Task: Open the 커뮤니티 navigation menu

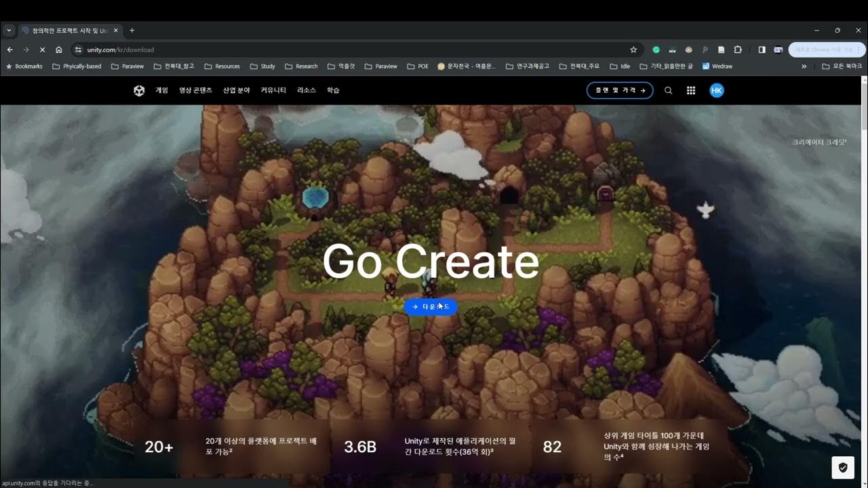Action: click(x=273, y=91)
